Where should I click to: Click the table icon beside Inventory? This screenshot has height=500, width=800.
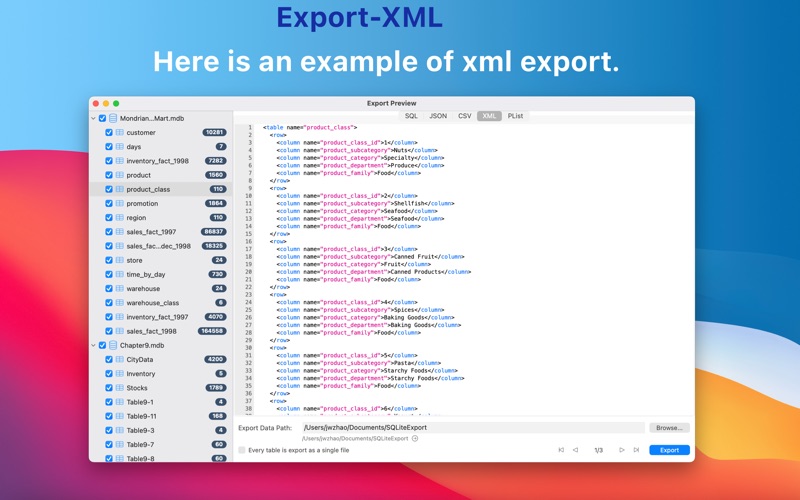[119, 373]
